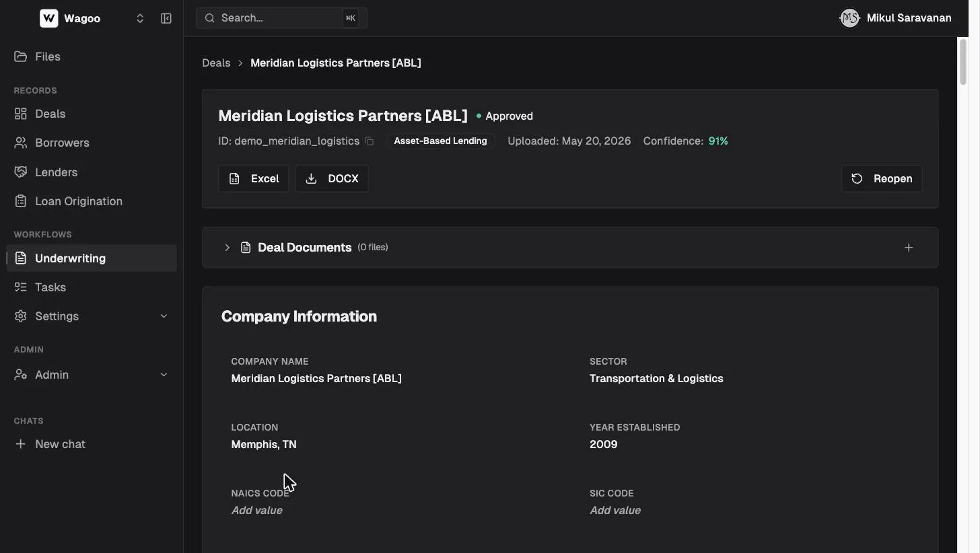Focus the Search input field
This screenshot has width=980, height=553.
(281, 18)
